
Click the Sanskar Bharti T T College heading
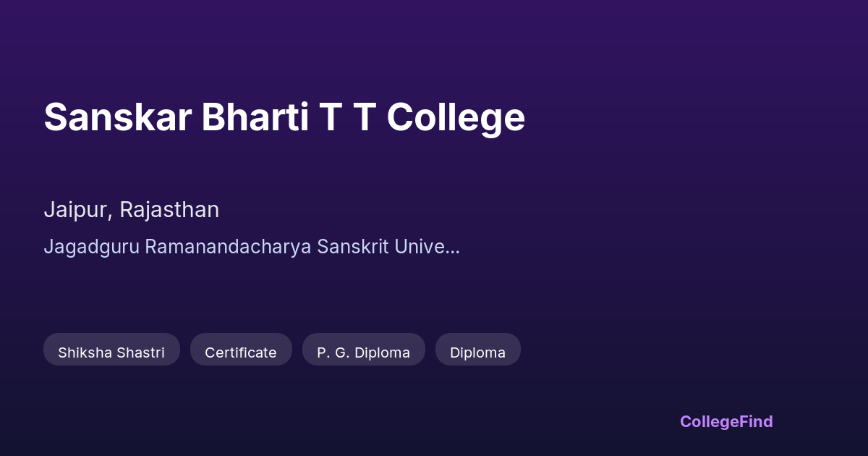[284, 117]
